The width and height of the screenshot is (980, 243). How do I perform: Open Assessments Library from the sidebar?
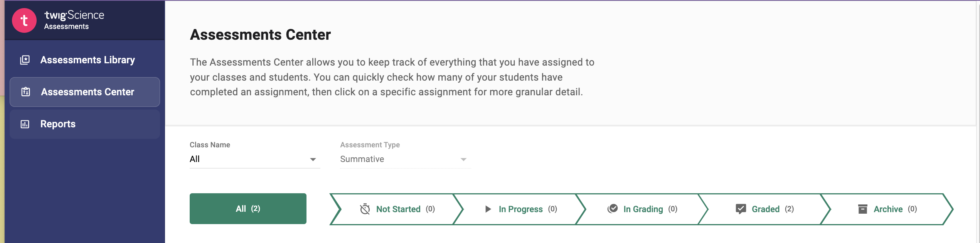click(88, 60)
